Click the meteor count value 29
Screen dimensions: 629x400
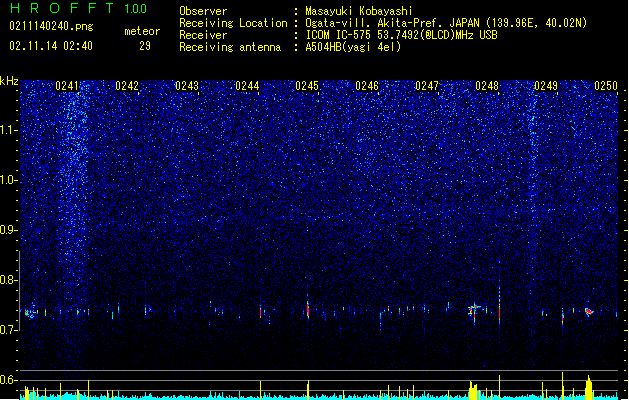coord(145,46)
